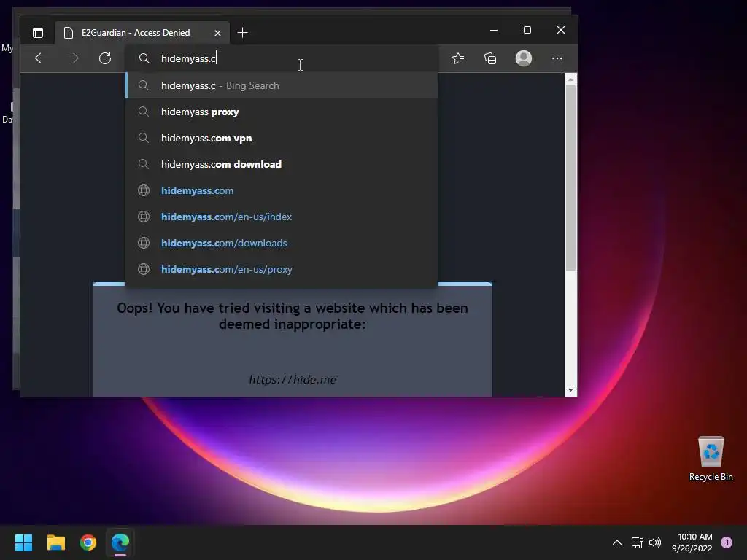The height and width of the screenshot is (560, 747).
Task: Choose hidemyass proxy suggestion
Action: pyautogui.click(x=282, y=112)
